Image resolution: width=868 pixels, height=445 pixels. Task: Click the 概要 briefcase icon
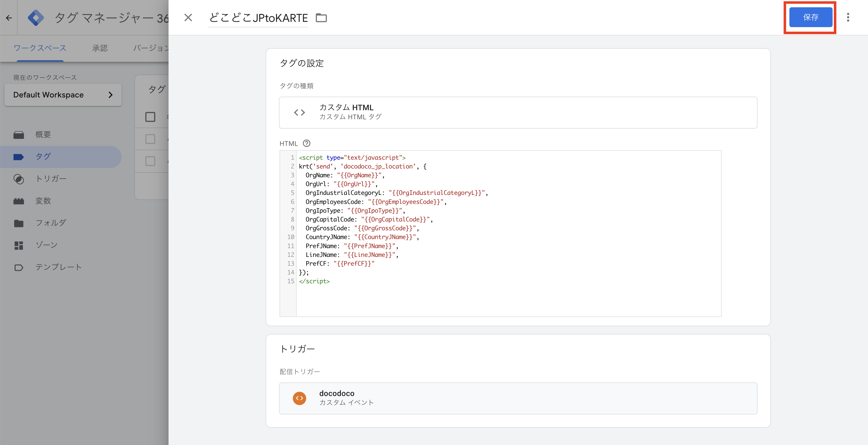[19, 135]
